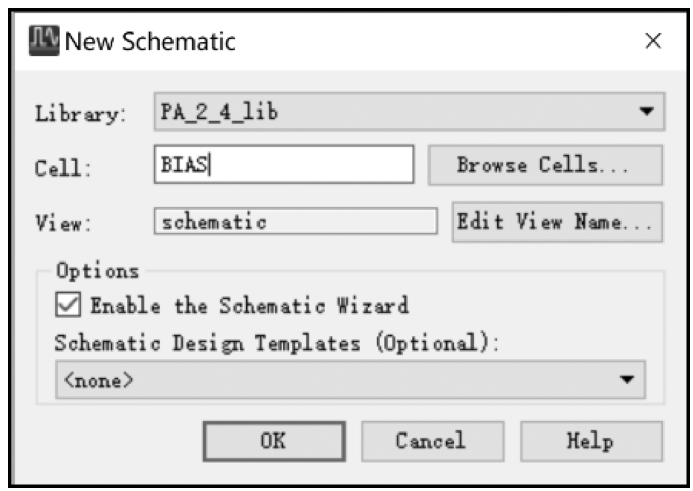693x491 pixels.
Task: Click the View field showing schematic
Action: [x=296, y=221]
